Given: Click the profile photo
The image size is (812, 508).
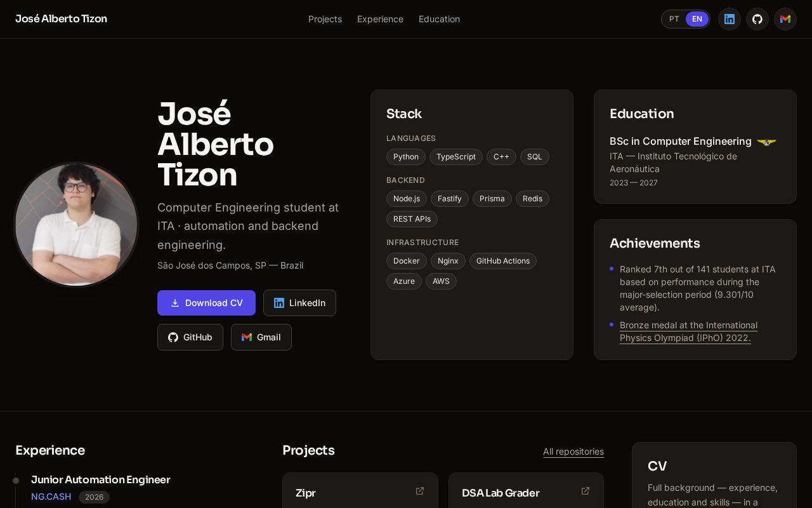Looking at the screenshot, I should [76, 225].
